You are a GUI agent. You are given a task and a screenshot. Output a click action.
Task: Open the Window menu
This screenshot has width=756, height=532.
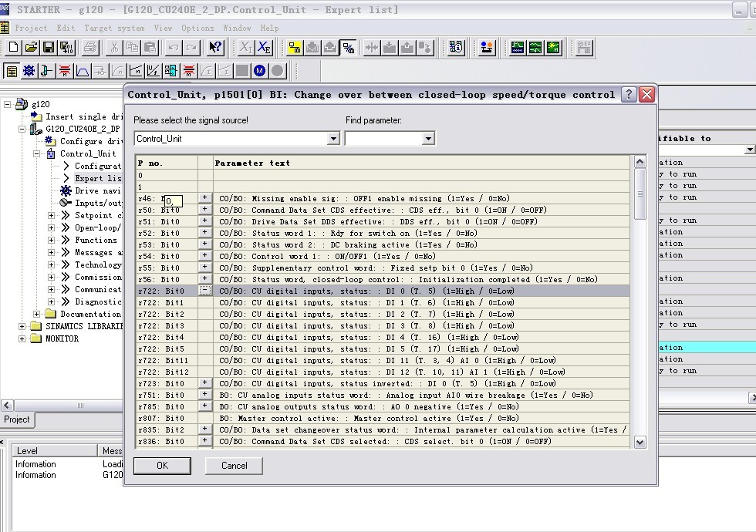pyautogui.click(x=237, y=28)
